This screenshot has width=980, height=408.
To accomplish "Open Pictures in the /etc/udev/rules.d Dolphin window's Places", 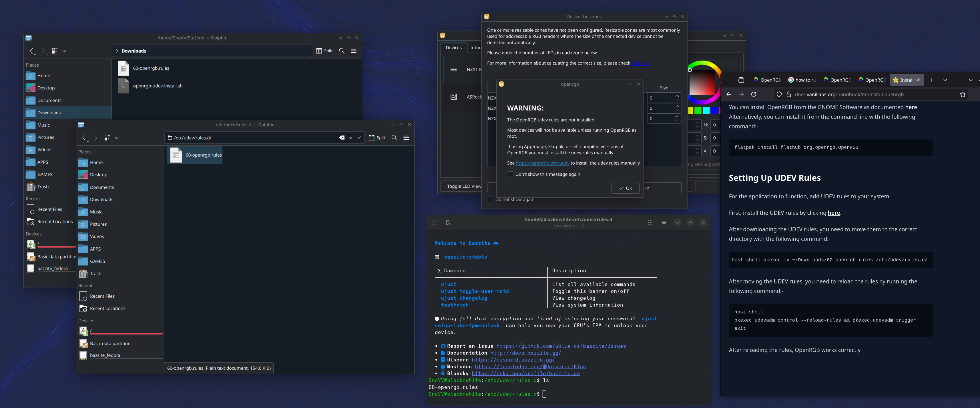I will point(98,224).
